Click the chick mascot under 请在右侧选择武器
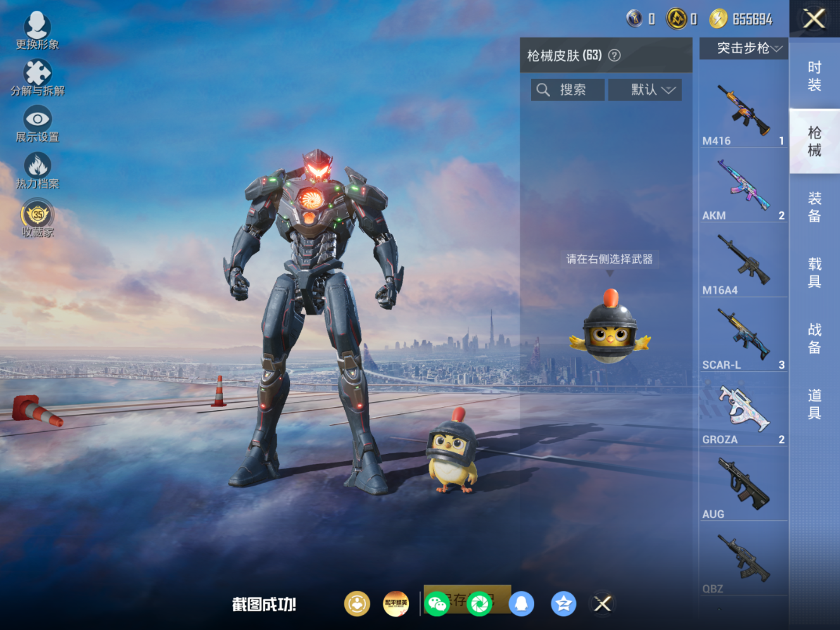The image size is (840, 630). pyautogui.click(x=610, y=327)
